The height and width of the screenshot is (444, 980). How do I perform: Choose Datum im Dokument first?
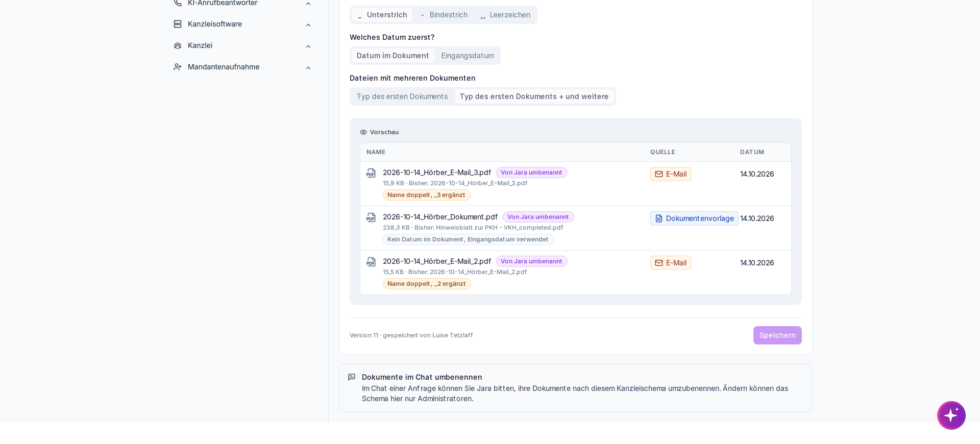[x=393, y=56]
